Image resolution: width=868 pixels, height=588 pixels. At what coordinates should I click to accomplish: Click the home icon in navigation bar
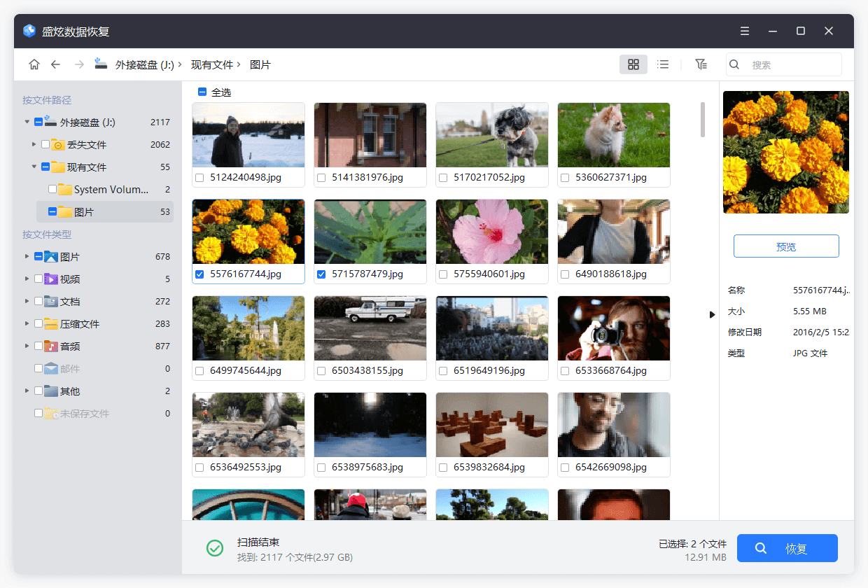(x=34, y=64)
